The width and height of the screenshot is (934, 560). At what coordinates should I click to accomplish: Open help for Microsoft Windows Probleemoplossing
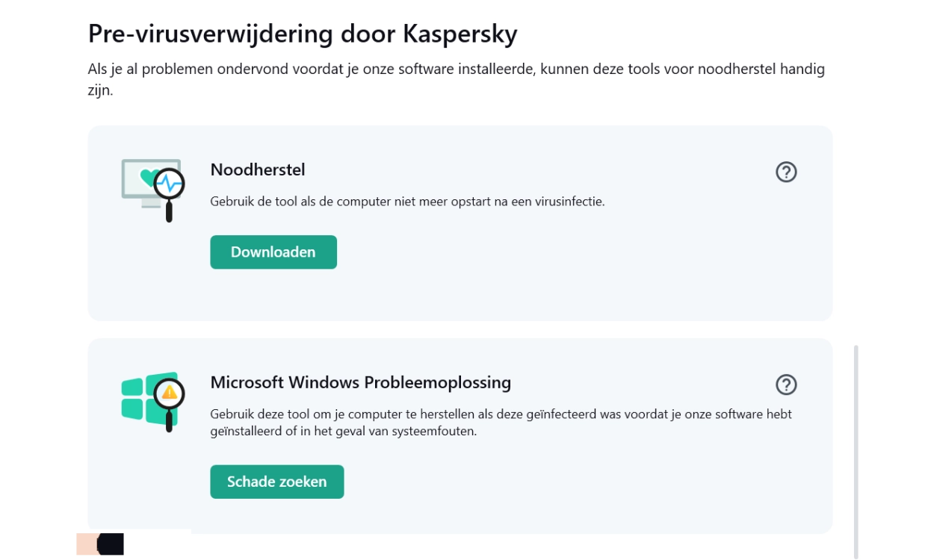(x=786, y=385)
